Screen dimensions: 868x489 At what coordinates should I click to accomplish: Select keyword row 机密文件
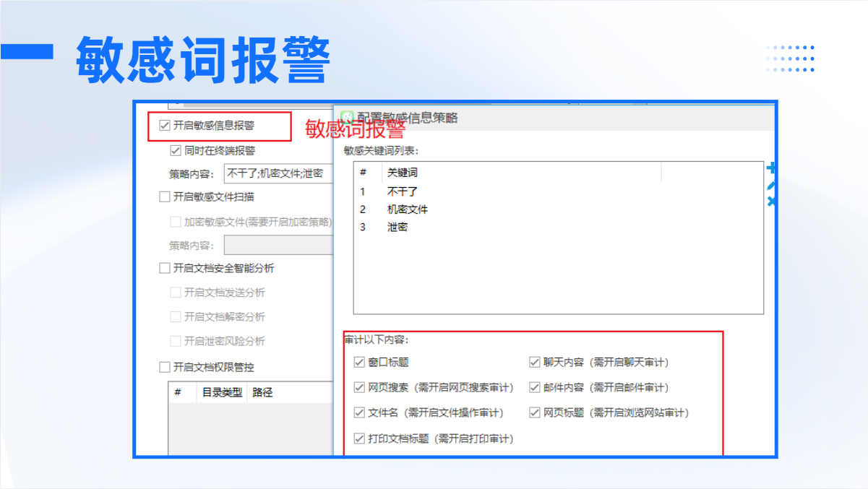408,209
